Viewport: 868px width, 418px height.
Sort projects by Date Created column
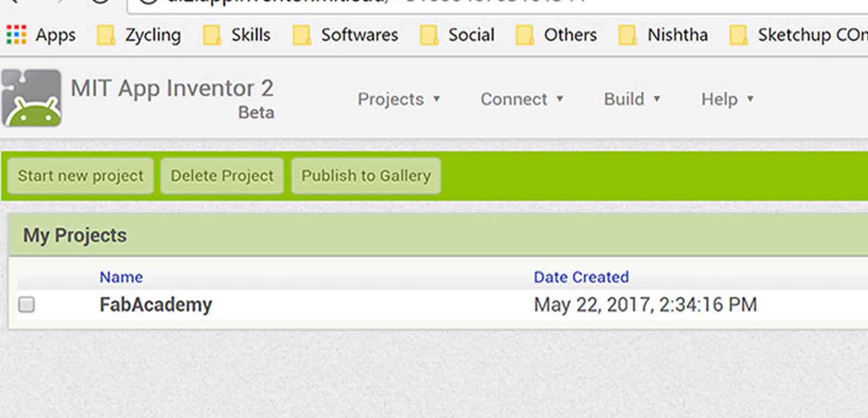tap(581, 277)
